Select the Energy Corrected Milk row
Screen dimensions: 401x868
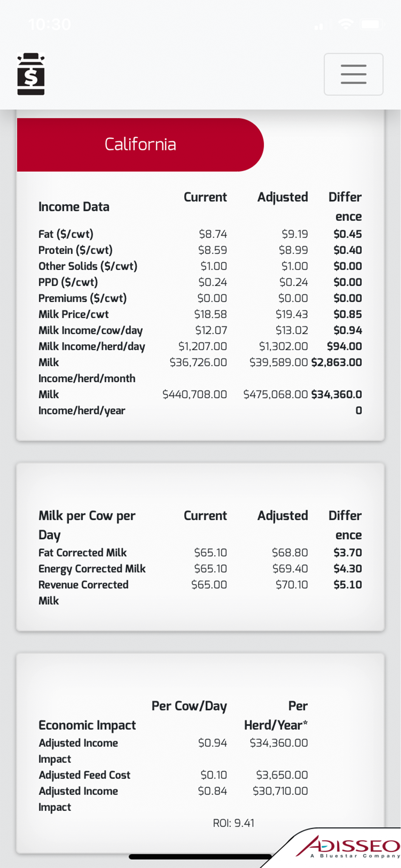(x=92, y=568)
